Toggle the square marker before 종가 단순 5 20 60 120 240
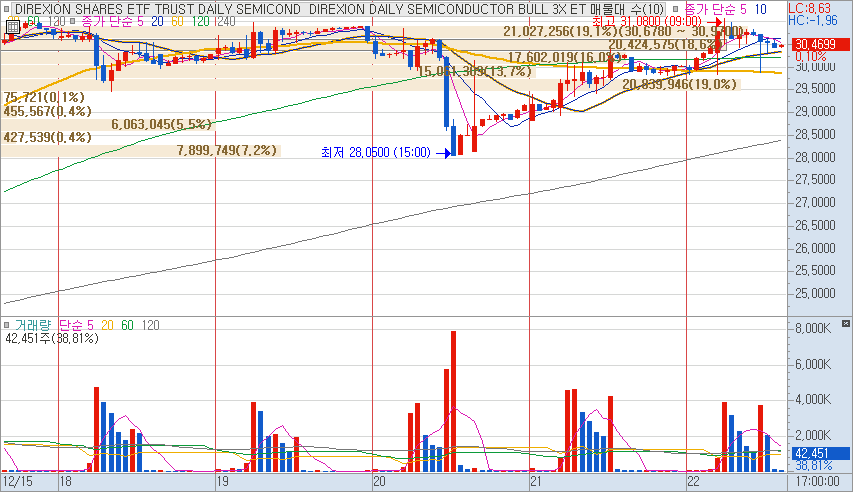Viewport: 853px width, 492px height. [x=72, y=22]
